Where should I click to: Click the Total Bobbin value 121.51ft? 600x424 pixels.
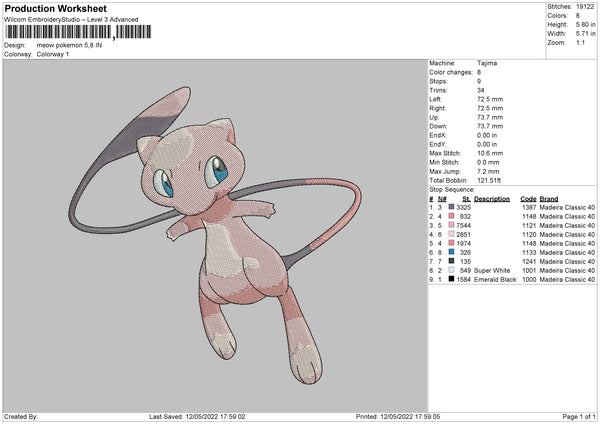[x=489, y=180]
